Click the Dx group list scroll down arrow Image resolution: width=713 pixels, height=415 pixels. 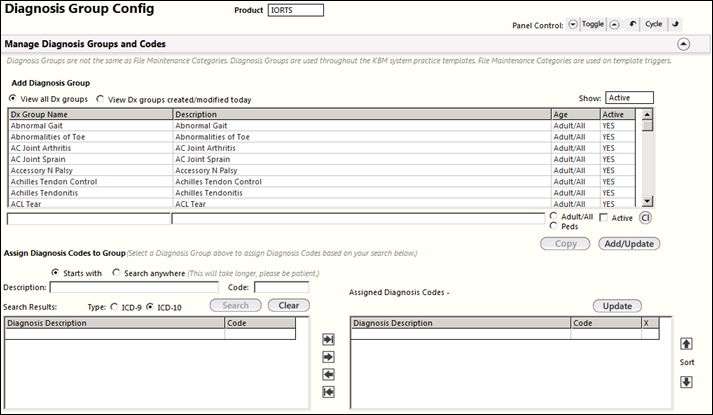(648, 201)
